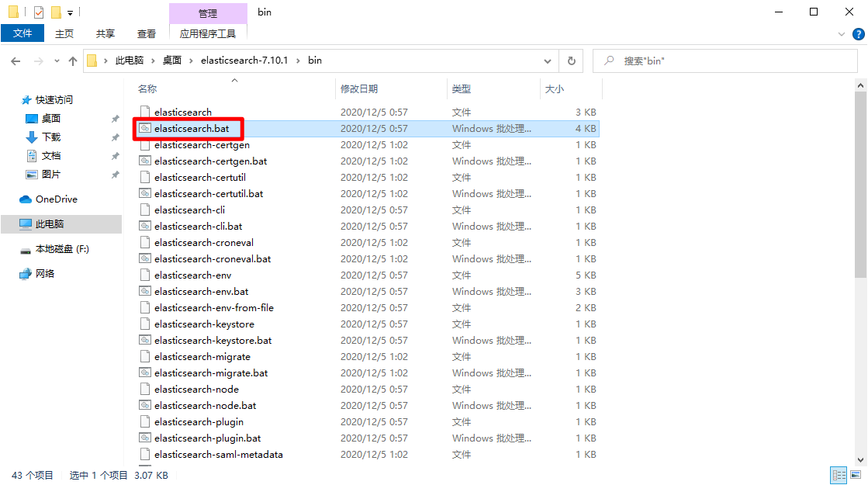Select the 管理 contextual tab
868x485 pixels.
tap(208, 13)
